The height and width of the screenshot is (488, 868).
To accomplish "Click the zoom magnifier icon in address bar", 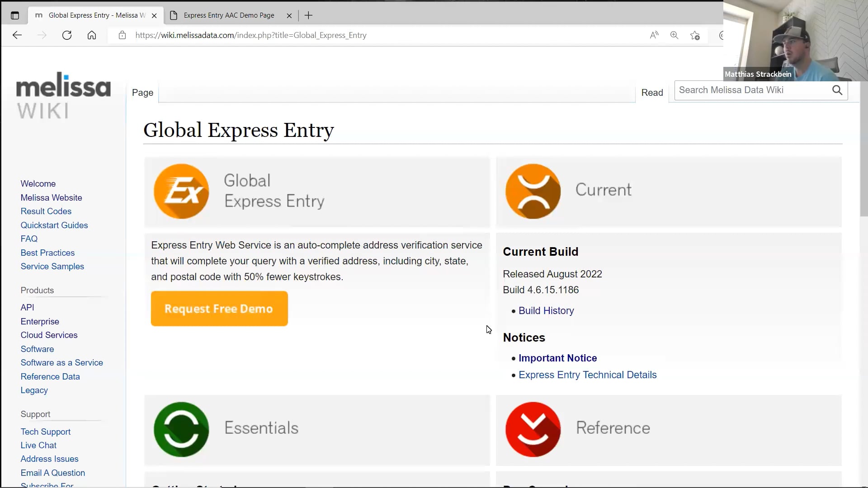I will pos(674,35).
